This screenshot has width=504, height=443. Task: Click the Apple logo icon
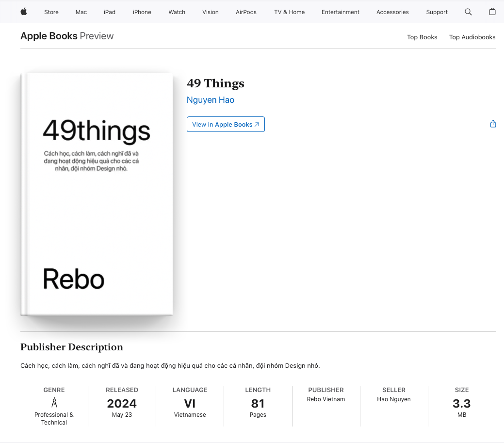(24, 12)
